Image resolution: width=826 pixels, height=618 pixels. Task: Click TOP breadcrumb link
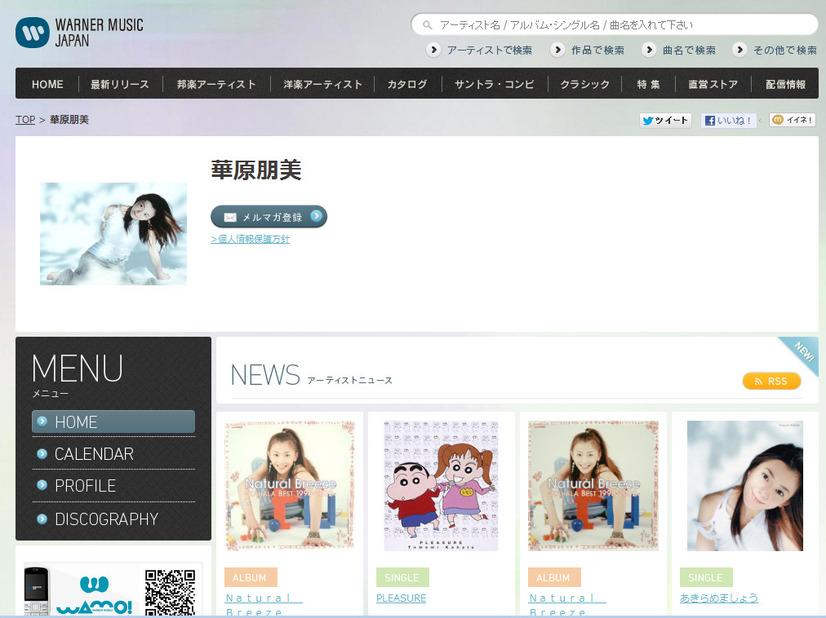point(25,120)
